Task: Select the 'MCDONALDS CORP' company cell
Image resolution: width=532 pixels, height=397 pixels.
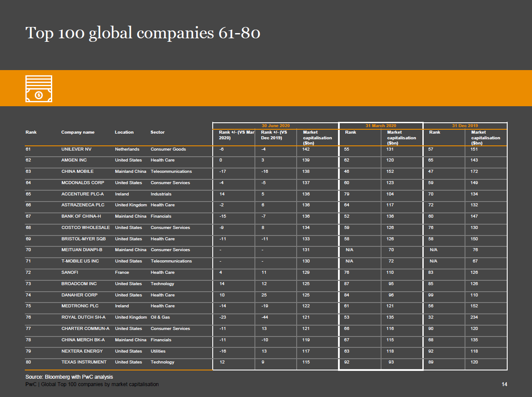Action: click(x=83, y=183)
